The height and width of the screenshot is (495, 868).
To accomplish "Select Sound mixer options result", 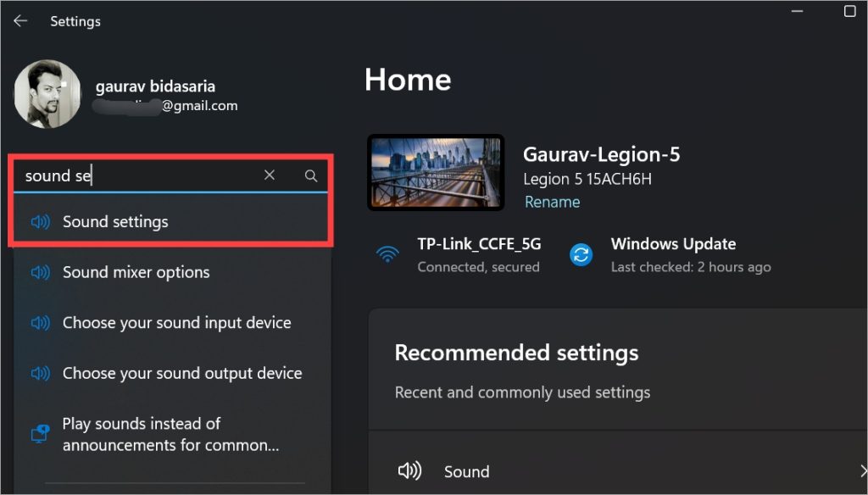I will pos(171,272).
